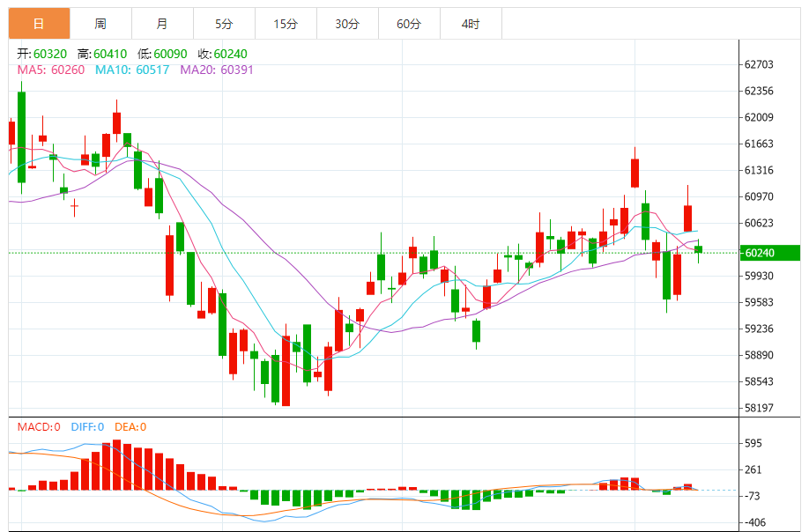Viewport: 809px width, 532px height.
Task: Click the 60970 price axis label
Action: [759, 196]
